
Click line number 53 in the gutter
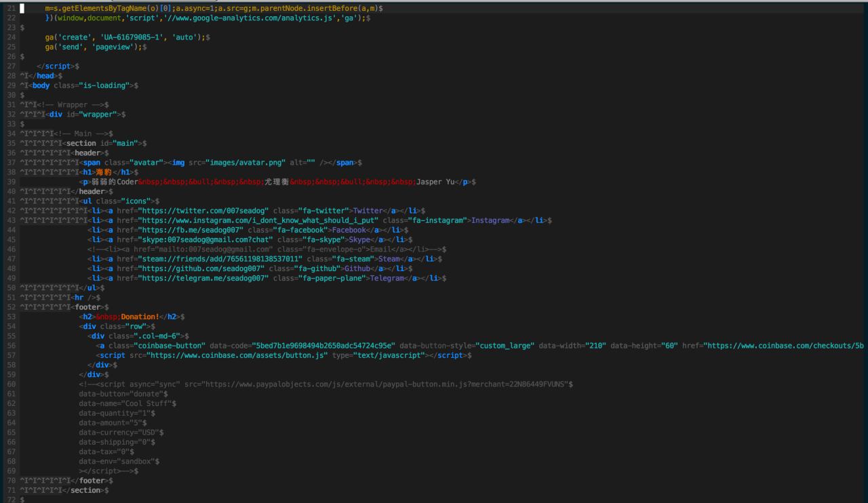[11, 317]
